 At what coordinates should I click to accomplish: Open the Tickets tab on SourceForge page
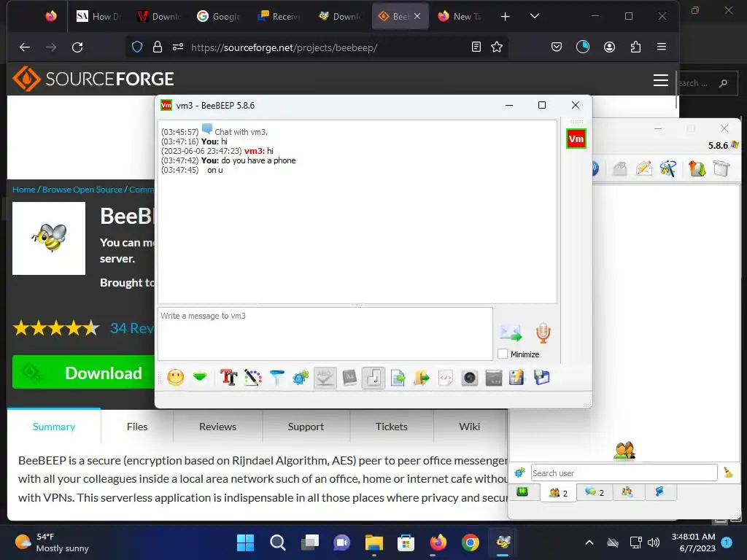coord(392,426)
